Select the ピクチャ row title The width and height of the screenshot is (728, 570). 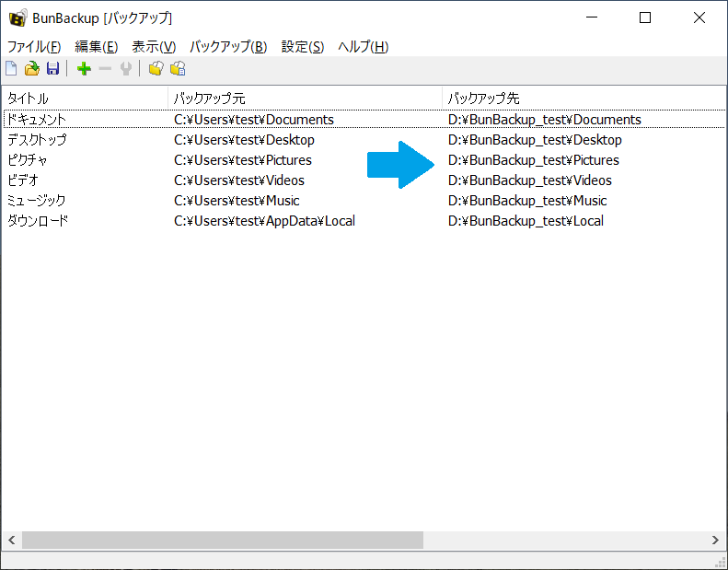pos(27,160)
